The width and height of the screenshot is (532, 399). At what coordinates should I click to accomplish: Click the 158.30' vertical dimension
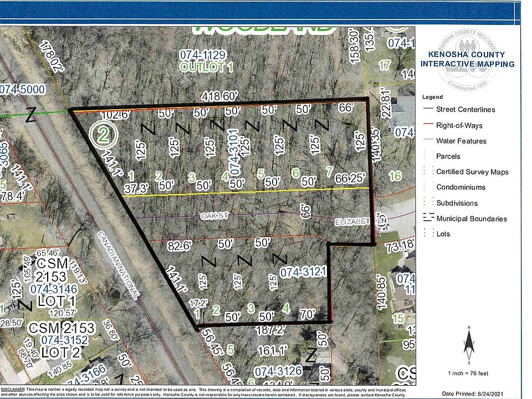354,47
